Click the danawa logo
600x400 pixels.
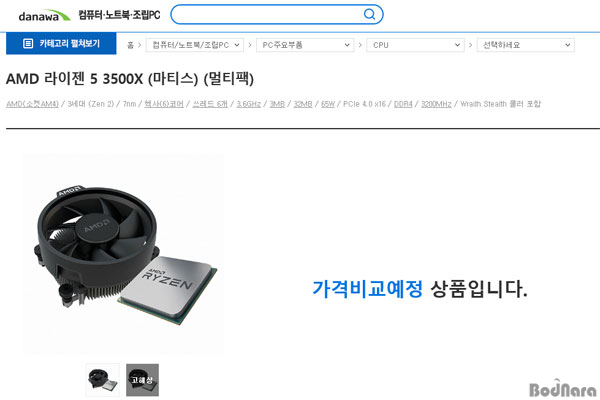point(44,15)
